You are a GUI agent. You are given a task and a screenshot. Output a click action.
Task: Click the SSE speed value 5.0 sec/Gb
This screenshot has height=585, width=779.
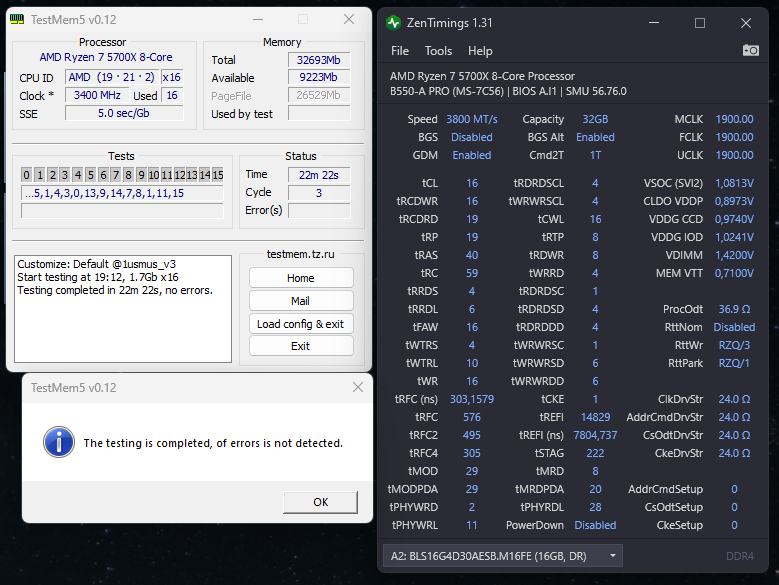click(124, 113)
